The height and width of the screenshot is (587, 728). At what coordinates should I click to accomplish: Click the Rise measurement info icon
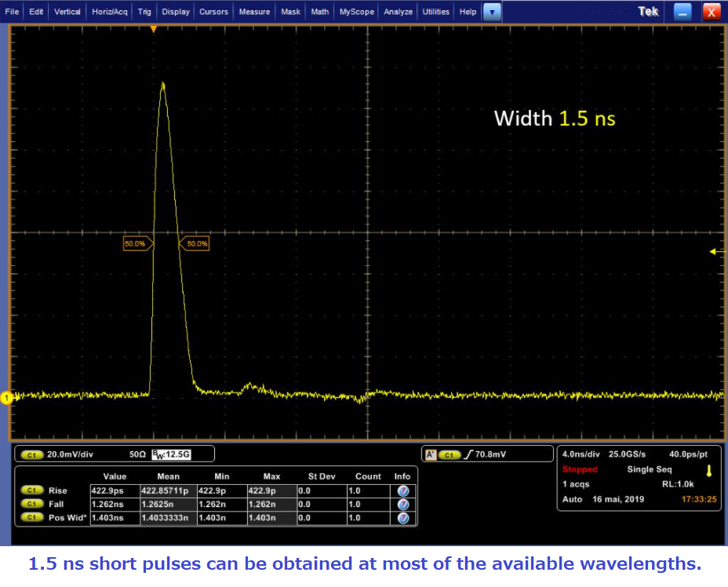coord(403,490)
